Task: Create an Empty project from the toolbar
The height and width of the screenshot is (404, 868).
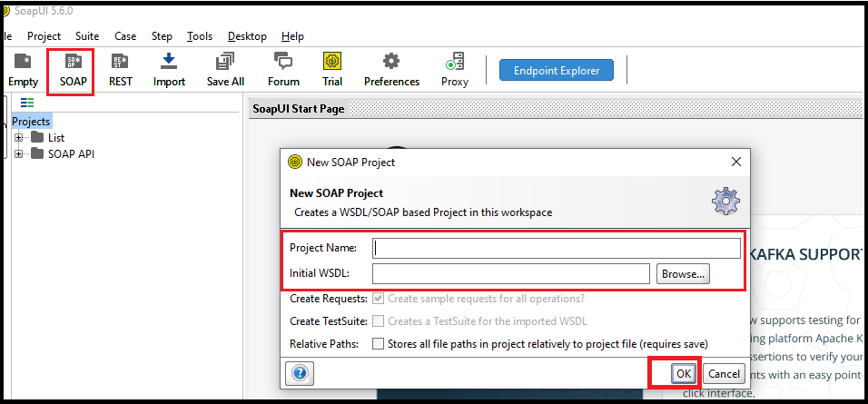Action: point(23,61)
